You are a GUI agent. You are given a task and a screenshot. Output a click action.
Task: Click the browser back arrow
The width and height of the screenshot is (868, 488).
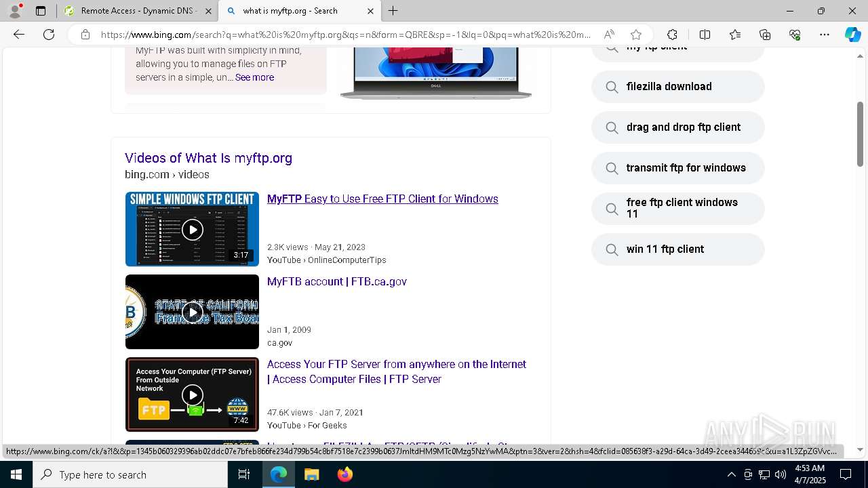point(19,35)
